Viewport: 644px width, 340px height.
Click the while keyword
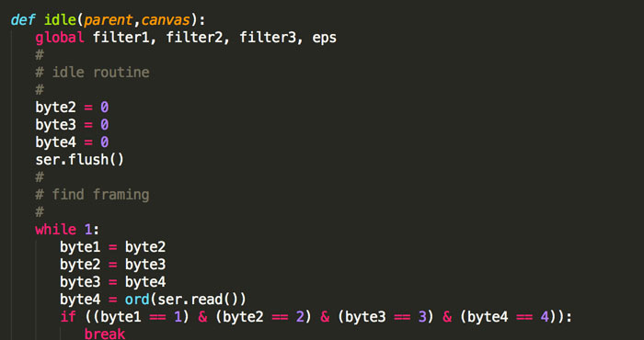coord(55,229)
